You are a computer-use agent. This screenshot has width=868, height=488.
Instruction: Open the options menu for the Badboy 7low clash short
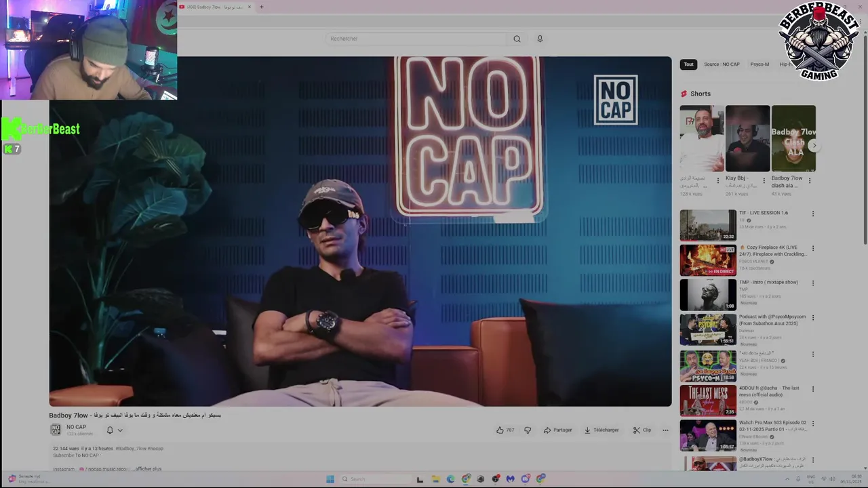point(810,181)
